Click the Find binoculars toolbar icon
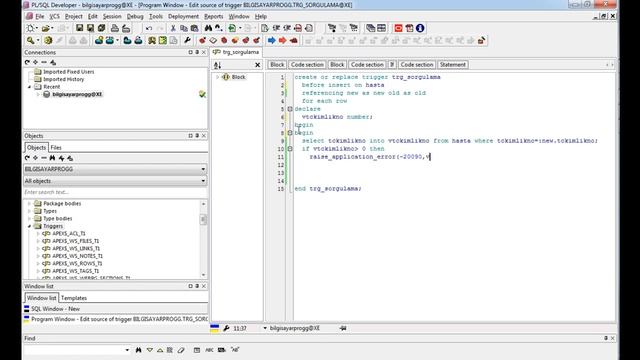Image resolution: width=640 pixels, height=360 pixels. [x=208, y=28]
